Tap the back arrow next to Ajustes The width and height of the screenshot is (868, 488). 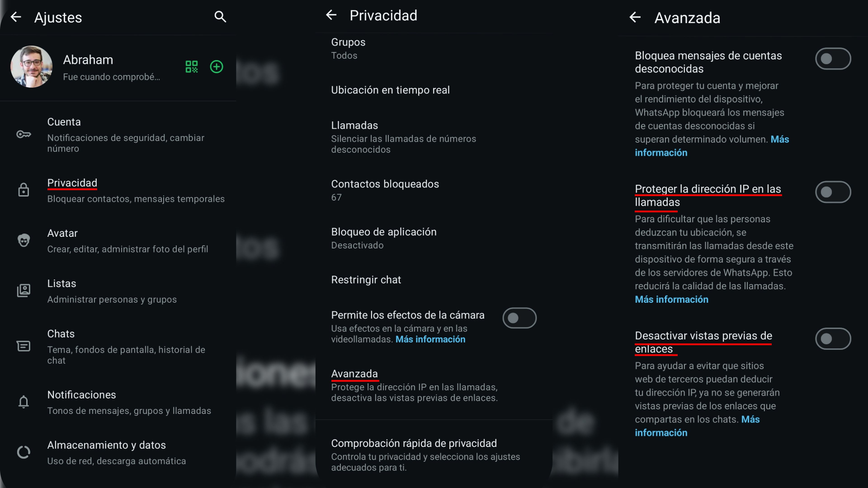pyautogui.click(x=16, y=17)
